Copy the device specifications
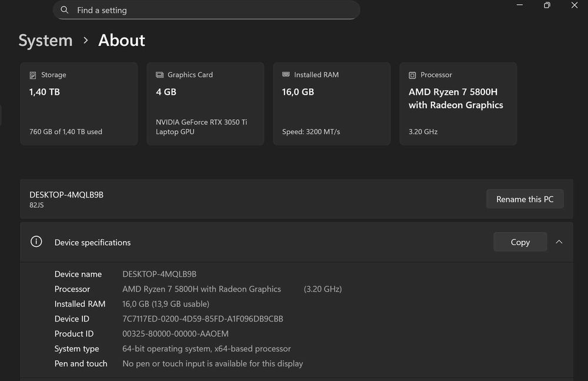 point(520,242)
